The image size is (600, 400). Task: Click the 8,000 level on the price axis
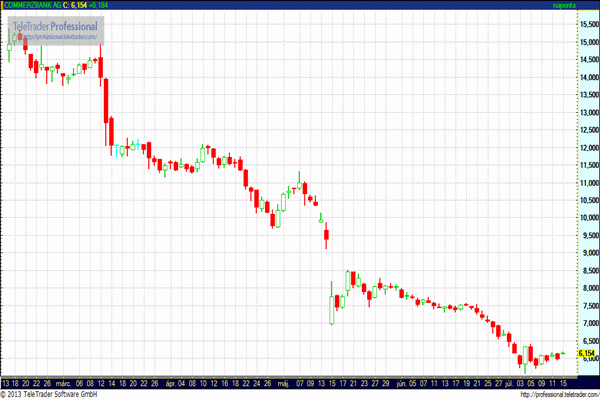587,288
